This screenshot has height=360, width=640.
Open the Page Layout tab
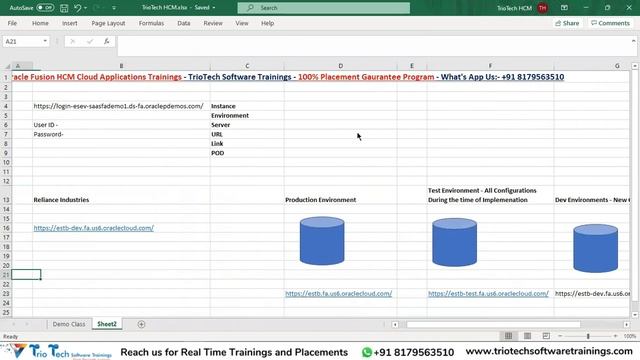tap(108, 23)
